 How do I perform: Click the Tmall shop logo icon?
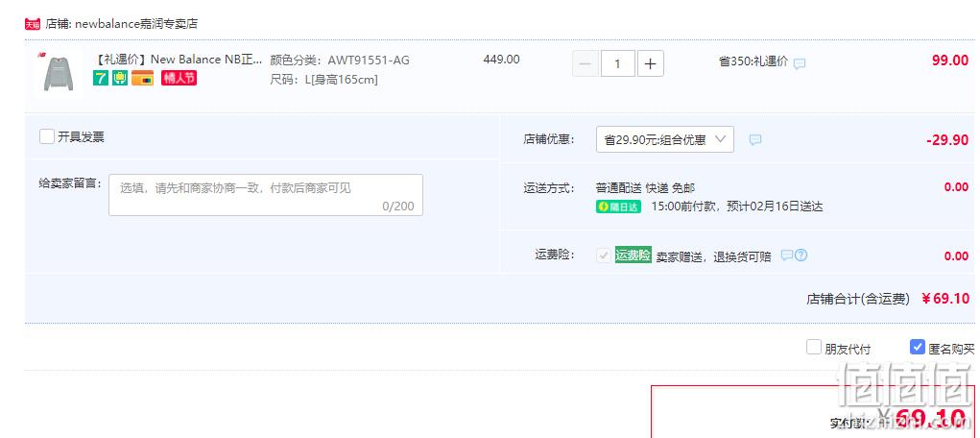tap(32, 24)
